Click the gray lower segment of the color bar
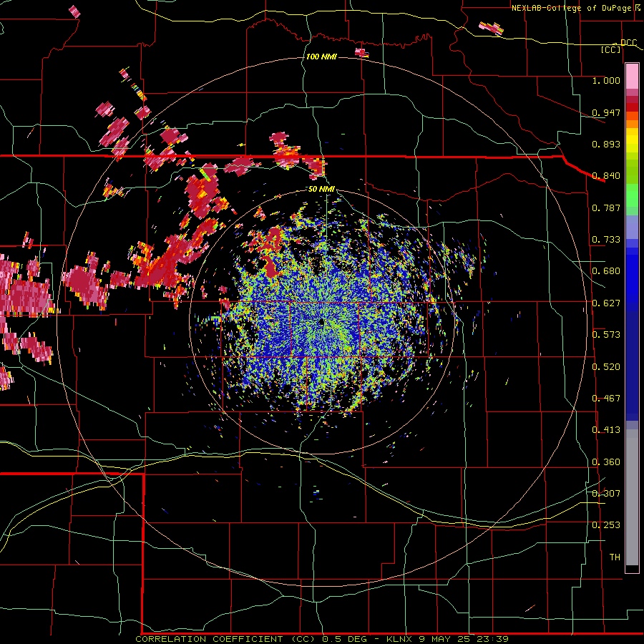The image size is (644, 644). coord(632,497)
